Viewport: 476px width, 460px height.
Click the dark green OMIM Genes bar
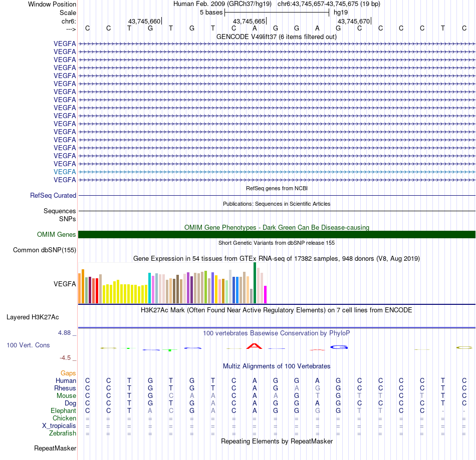pyautogui.click(x=277, y=234)
